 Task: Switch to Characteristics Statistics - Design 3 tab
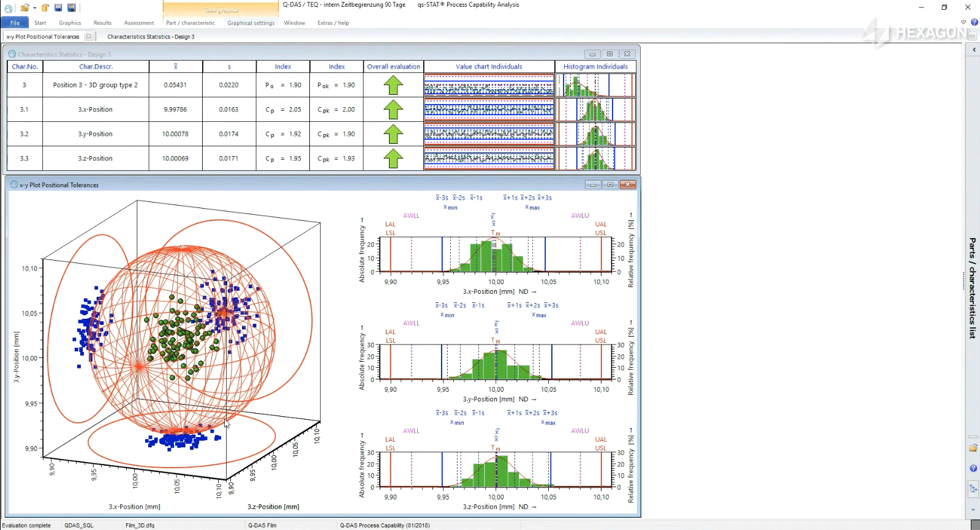click(151, 37)
